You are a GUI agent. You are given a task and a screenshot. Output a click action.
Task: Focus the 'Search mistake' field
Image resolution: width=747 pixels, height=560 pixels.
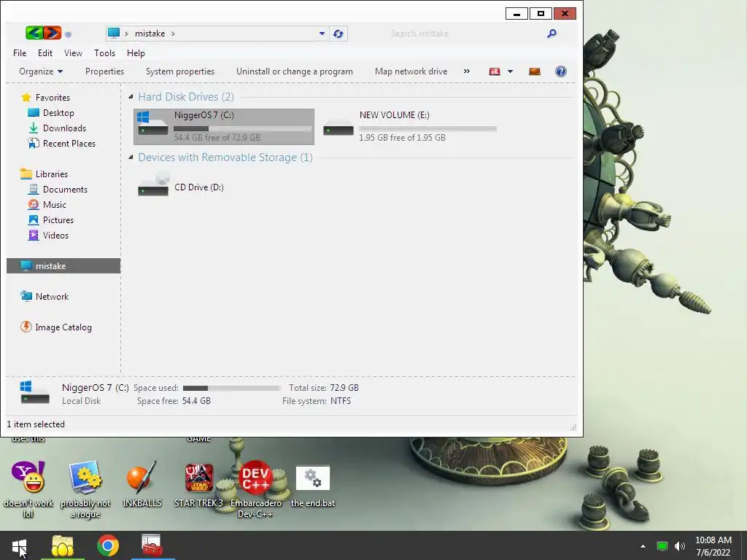(467, 34)
